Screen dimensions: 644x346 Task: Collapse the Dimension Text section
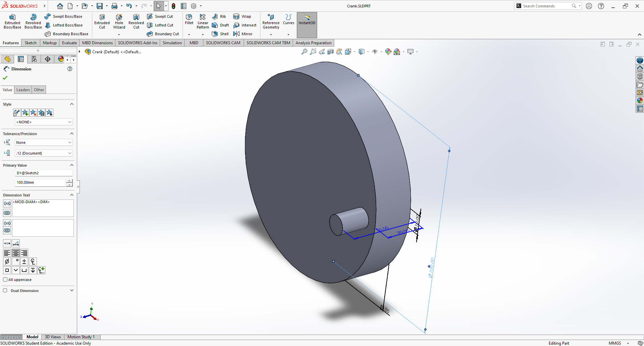pos(71,195)
